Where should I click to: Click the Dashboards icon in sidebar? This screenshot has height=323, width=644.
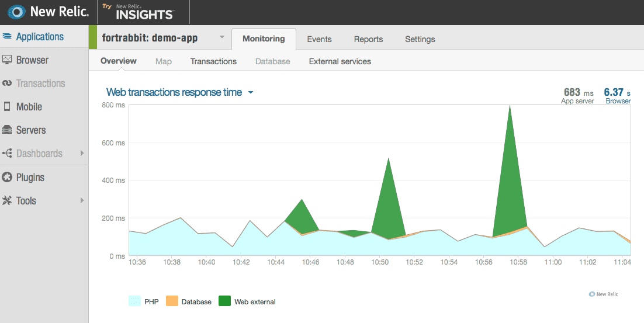(x=7, y=154)
